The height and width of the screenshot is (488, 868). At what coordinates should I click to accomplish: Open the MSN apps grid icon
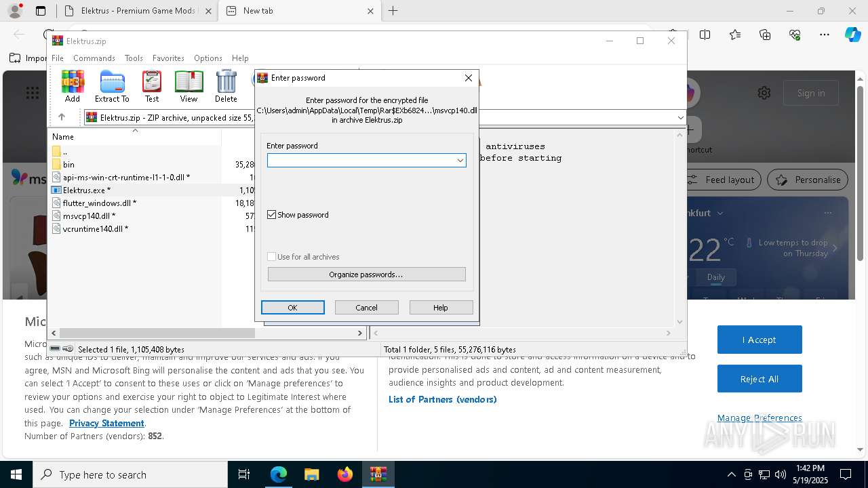click(32, 93)
